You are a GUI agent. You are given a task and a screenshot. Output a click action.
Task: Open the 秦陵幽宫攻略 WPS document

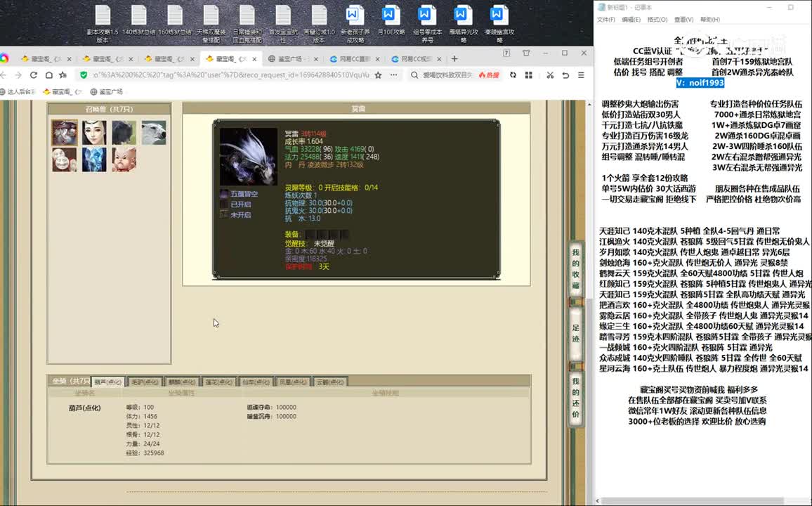pyautogui.click(x=499, y=25)
